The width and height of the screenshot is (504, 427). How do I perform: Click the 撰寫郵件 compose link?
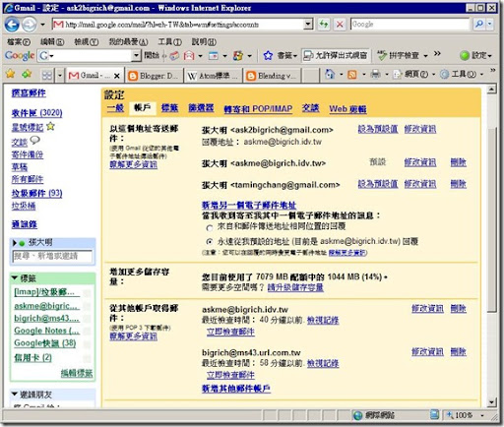(x=29, y=93)
